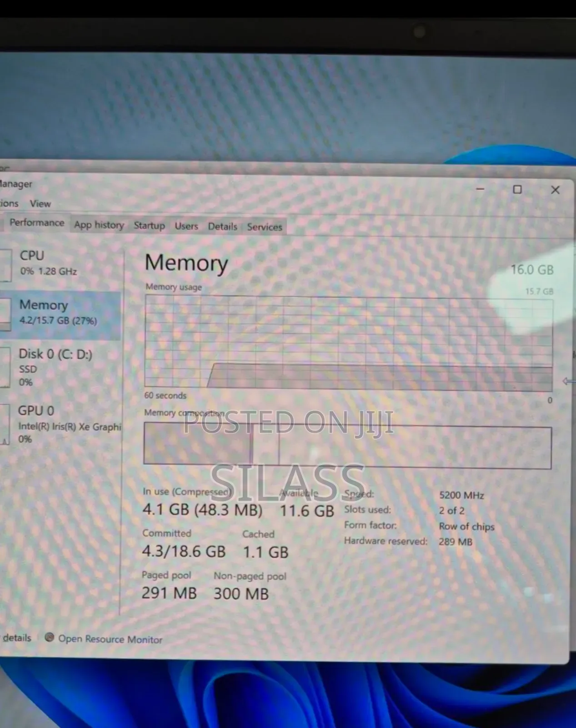
Task: Minimize the Task Manager window
Action: click(x=480, y=189)
